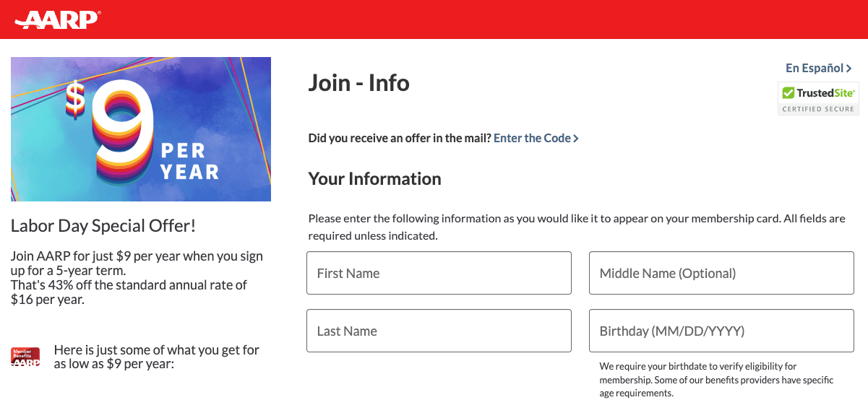868x400 pixels.
Task: Click the 'Did you receive an offer' question text
Action: (x=400, y=138)
